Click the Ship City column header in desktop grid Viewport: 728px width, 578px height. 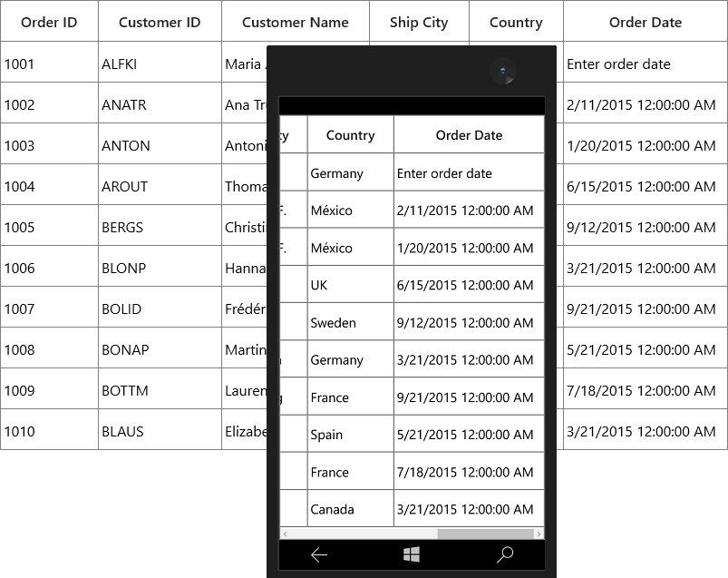tap(419, 22)
